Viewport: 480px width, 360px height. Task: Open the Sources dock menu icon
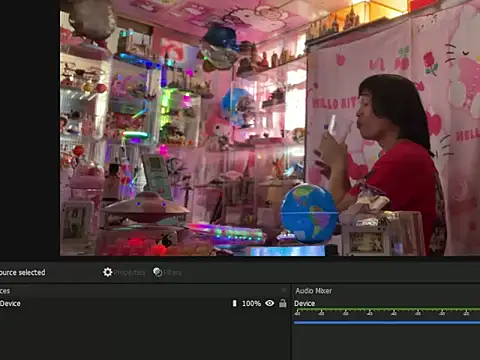click(284, 290)
